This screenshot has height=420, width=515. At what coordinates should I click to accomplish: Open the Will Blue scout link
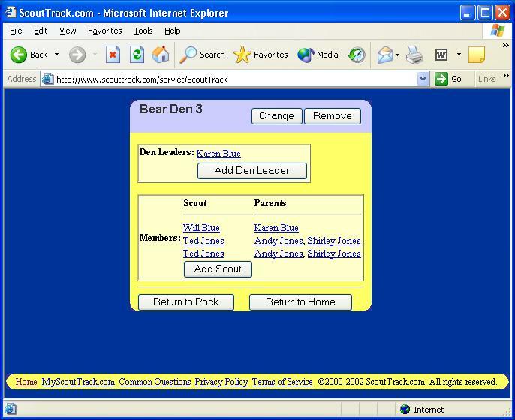(x=201, y=228)
